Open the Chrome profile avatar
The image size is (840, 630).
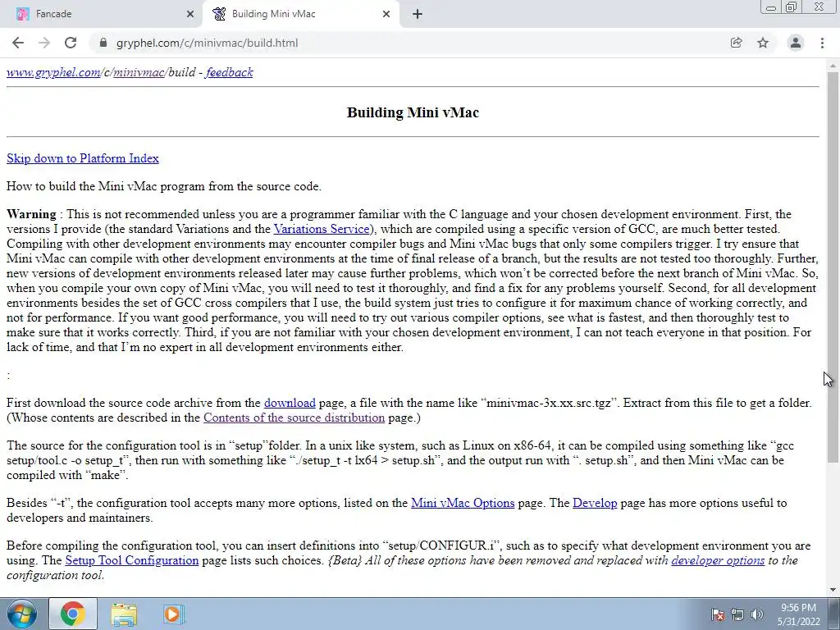click(x=796, y=43)
